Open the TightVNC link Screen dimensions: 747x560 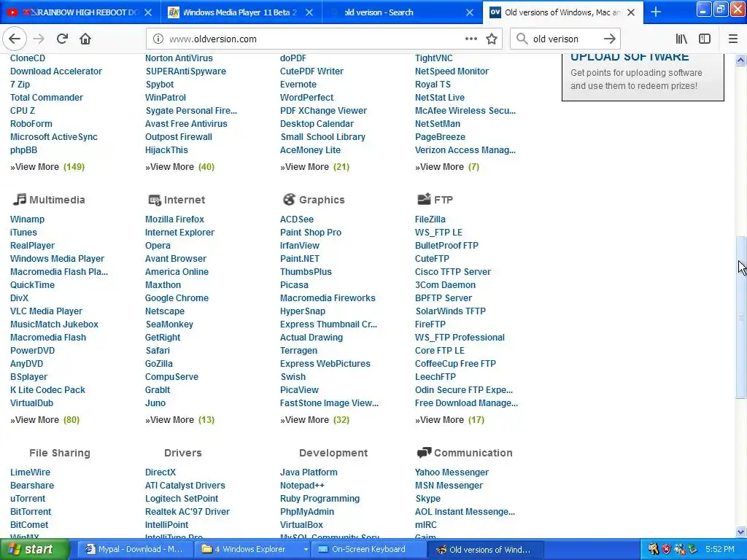(433, 58)
